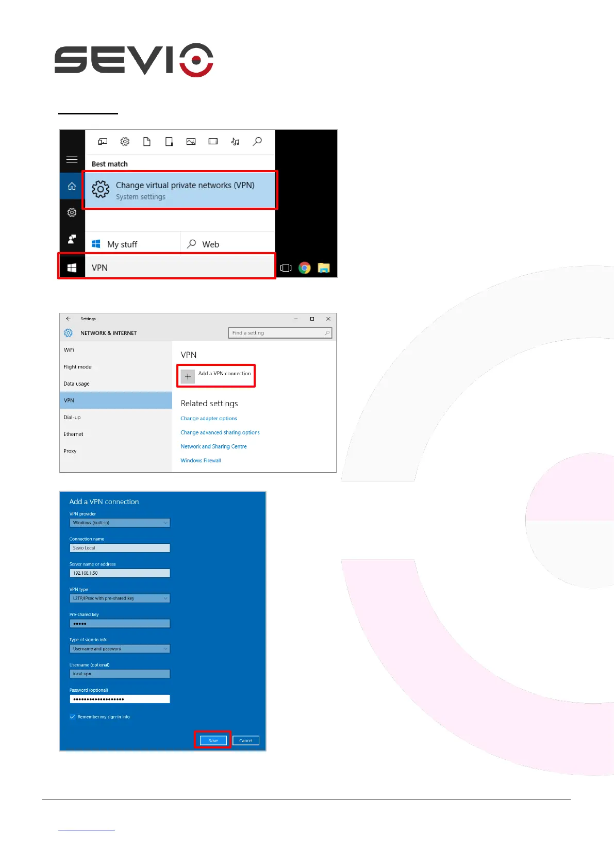614x868 pixels.
Task: Click Save in Add a VPN connection
Action: click(x=213, y=741)
